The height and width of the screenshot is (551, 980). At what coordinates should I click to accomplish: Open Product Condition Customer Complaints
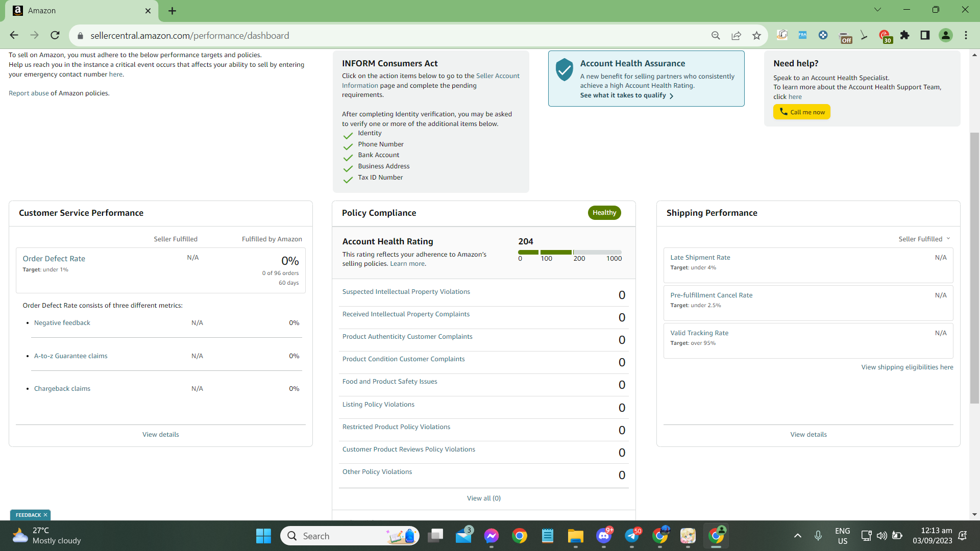point(403,359)
